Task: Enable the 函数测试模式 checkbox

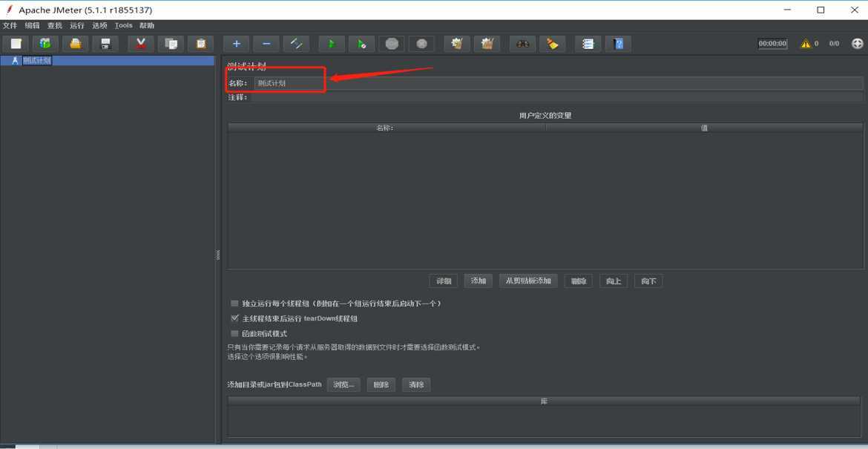Action: pos(234,334)
